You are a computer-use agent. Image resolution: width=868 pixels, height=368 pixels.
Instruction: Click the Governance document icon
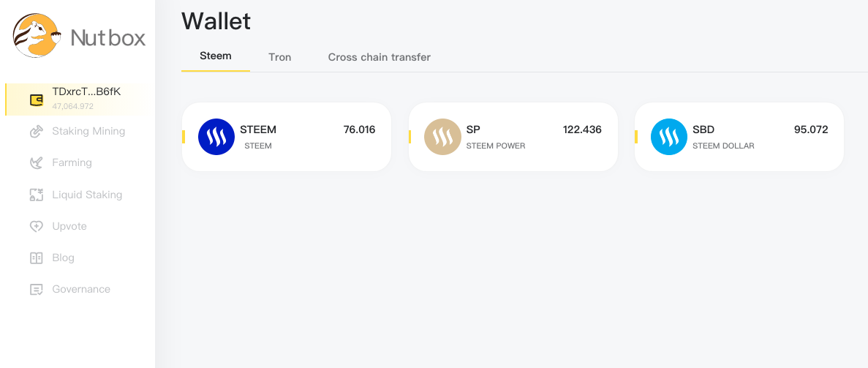(x=36, y=289)
